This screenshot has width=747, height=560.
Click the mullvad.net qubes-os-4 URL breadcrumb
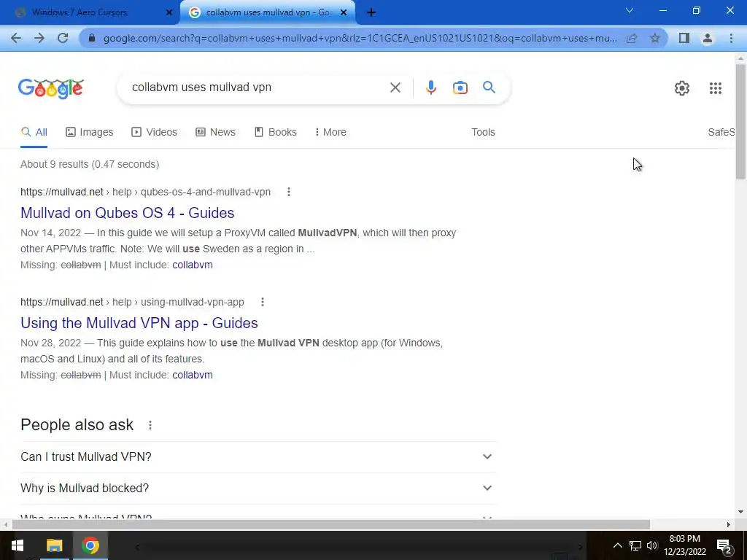coord(145,192)
